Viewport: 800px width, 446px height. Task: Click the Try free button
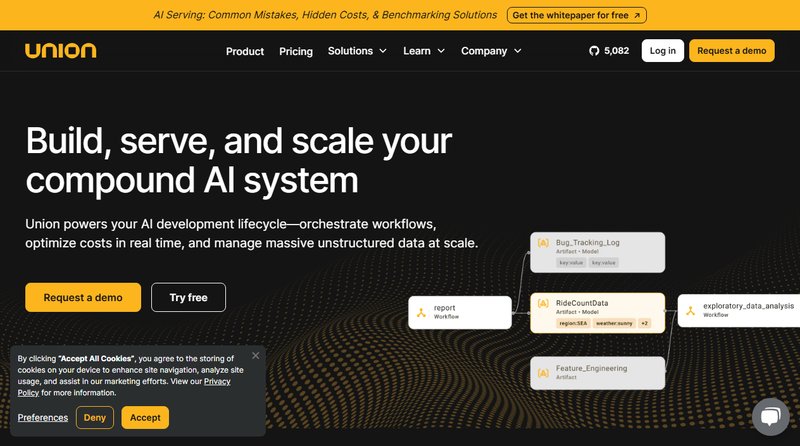[188, 297]
